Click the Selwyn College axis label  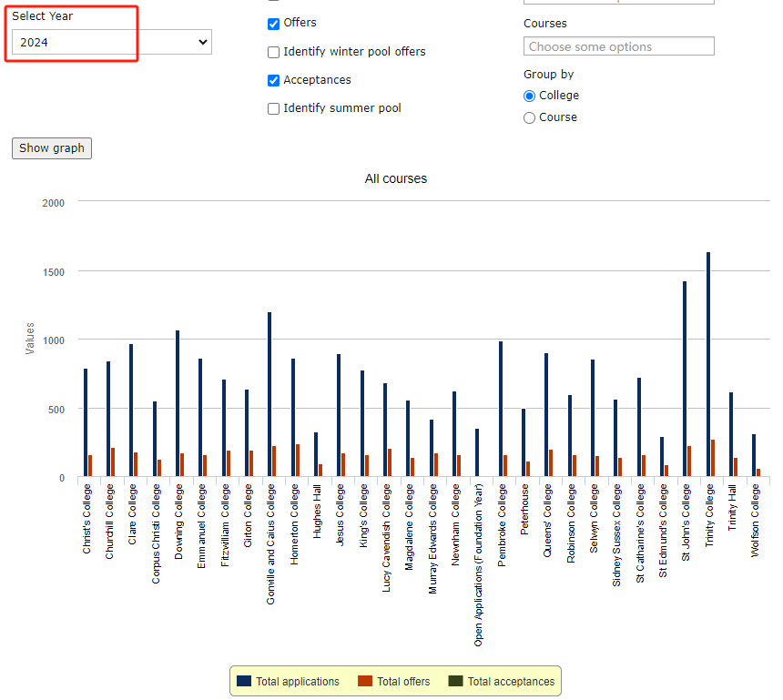pyautogui.click(x=594, y=518)
